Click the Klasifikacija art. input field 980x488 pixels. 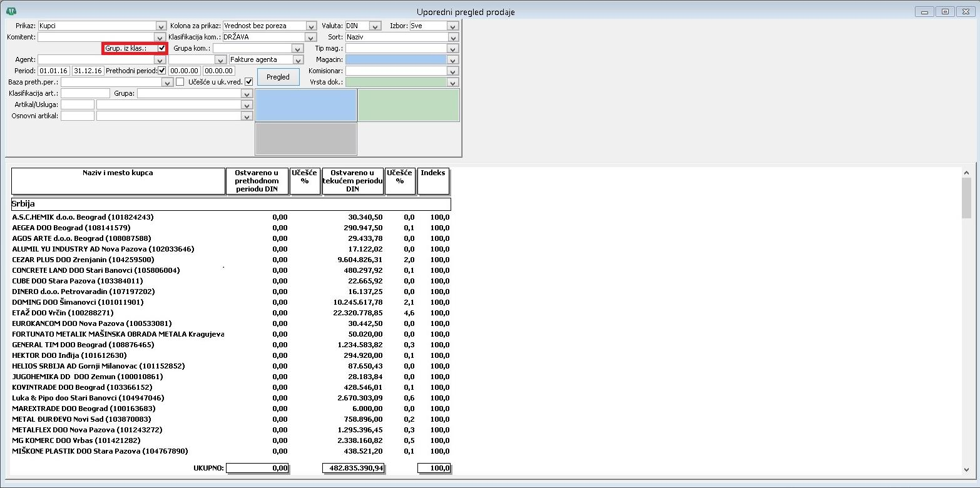(85, 93)
